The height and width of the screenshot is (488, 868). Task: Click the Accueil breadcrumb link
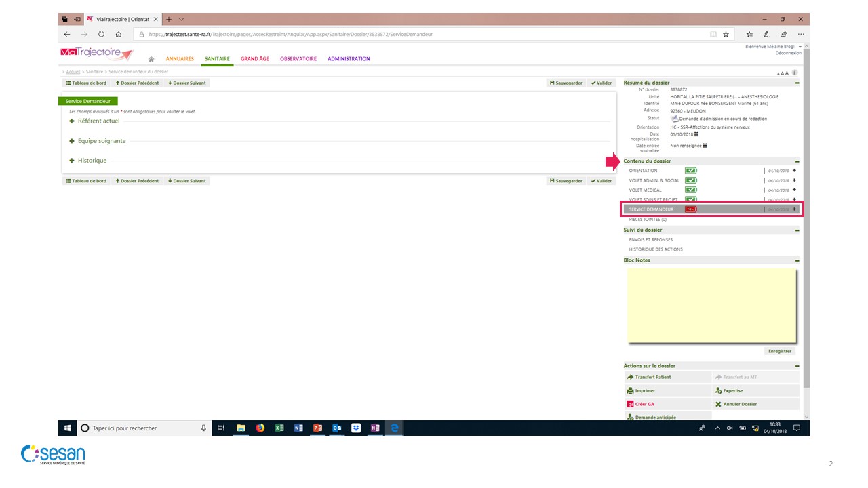73,72
